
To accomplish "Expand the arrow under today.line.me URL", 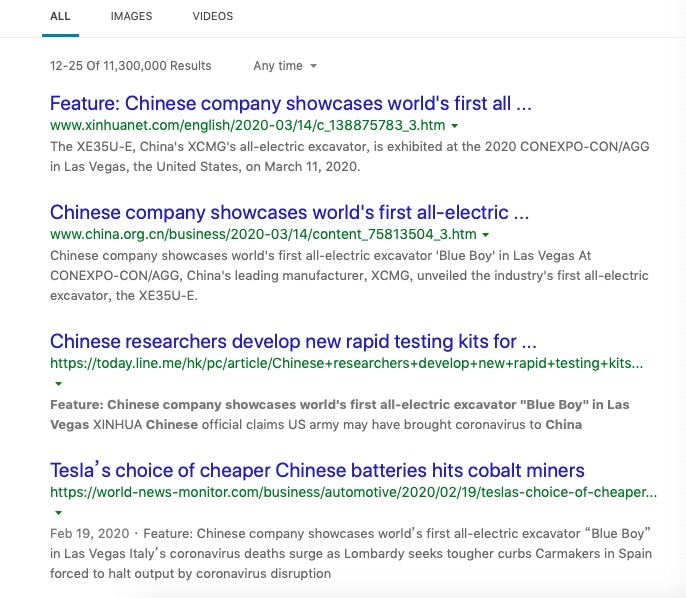I will point(58,384).
